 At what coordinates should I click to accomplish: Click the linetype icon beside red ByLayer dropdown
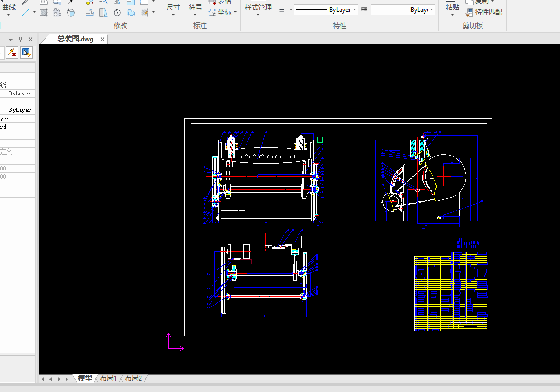coord(364,10)
